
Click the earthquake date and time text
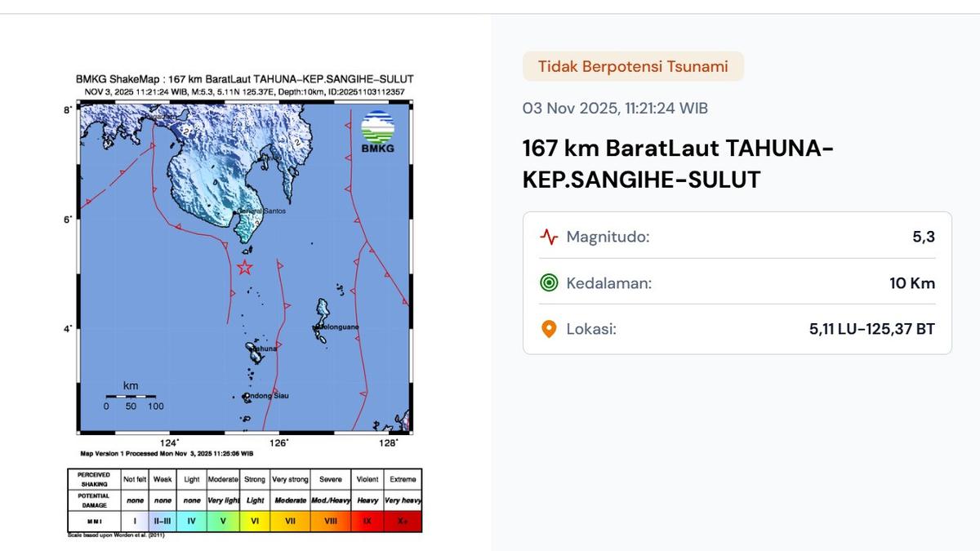(615, 108)
